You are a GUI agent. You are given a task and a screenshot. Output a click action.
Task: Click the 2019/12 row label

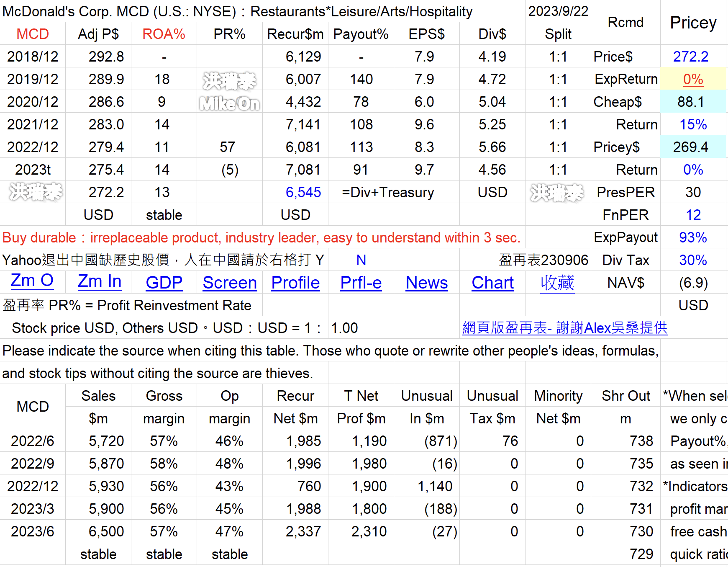[33, 79]
